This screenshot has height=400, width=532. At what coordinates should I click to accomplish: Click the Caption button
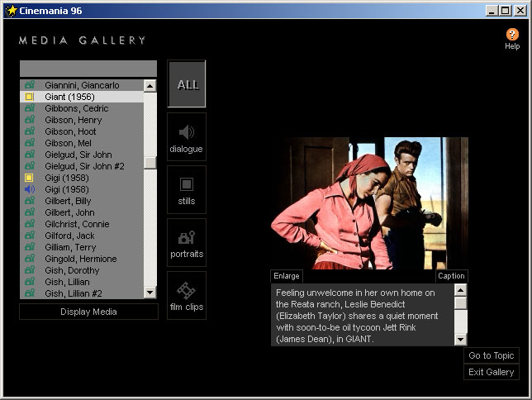451,276
